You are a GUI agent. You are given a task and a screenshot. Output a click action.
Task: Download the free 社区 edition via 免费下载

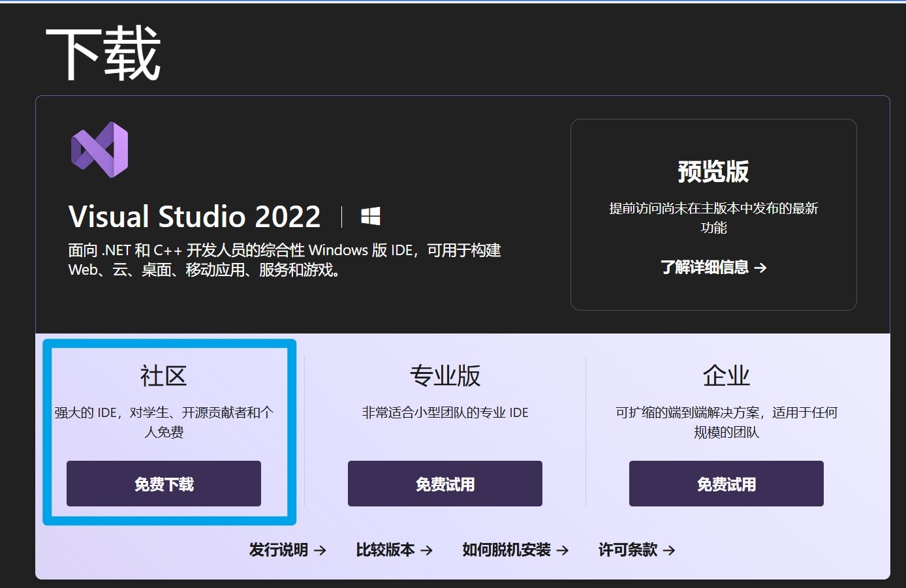164,484
